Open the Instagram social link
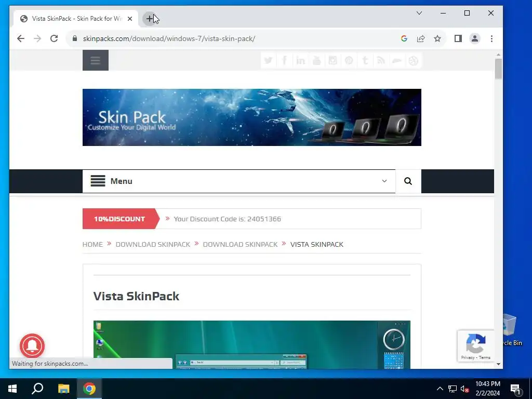 pyautogui.click(x=333, y=61)
